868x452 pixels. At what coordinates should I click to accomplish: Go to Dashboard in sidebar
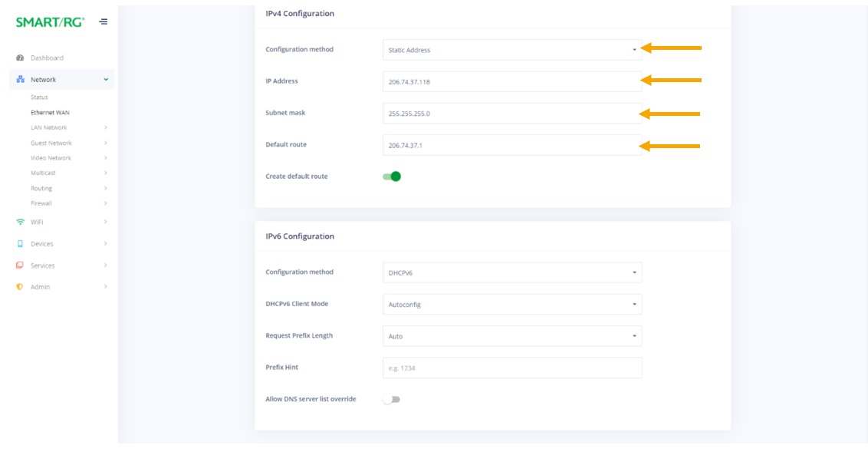click(x=47, y=58)
